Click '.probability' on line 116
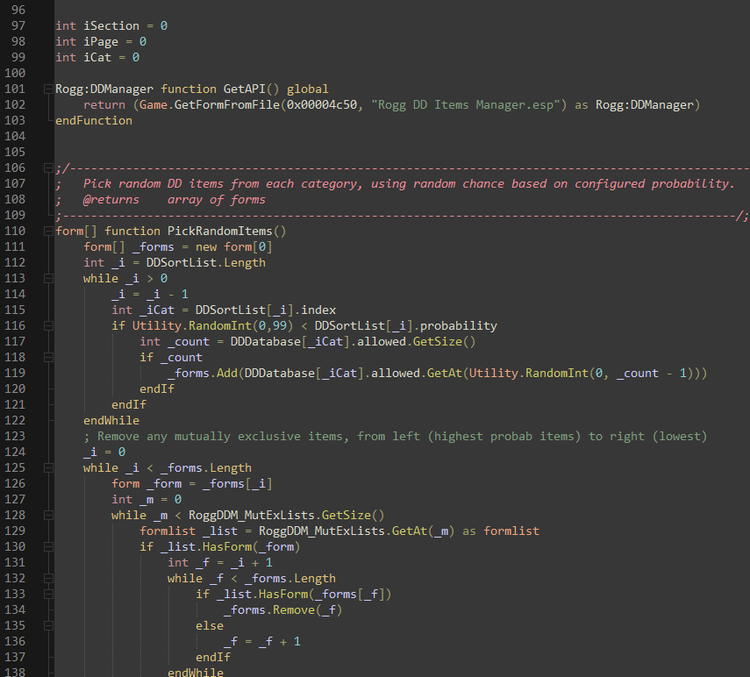 point(455,326)
